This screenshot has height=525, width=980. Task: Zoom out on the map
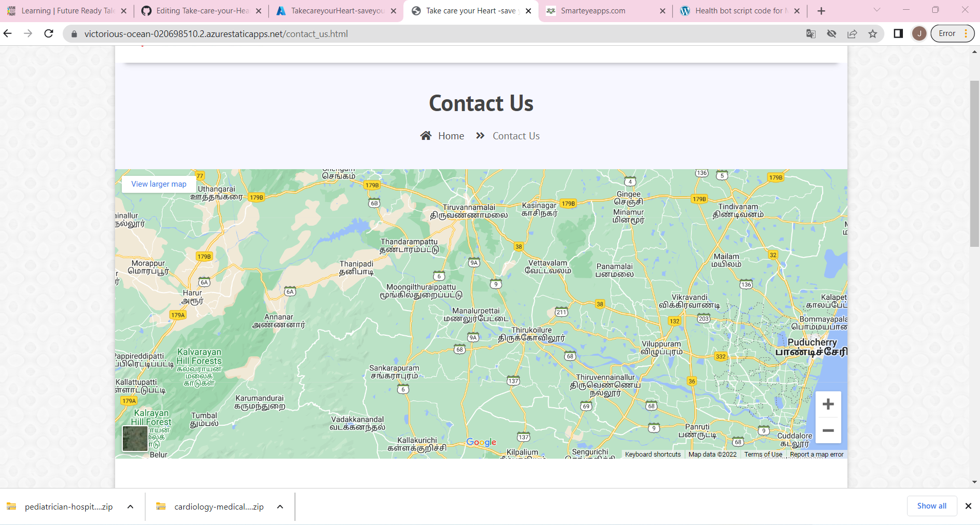tap(828, 430)
